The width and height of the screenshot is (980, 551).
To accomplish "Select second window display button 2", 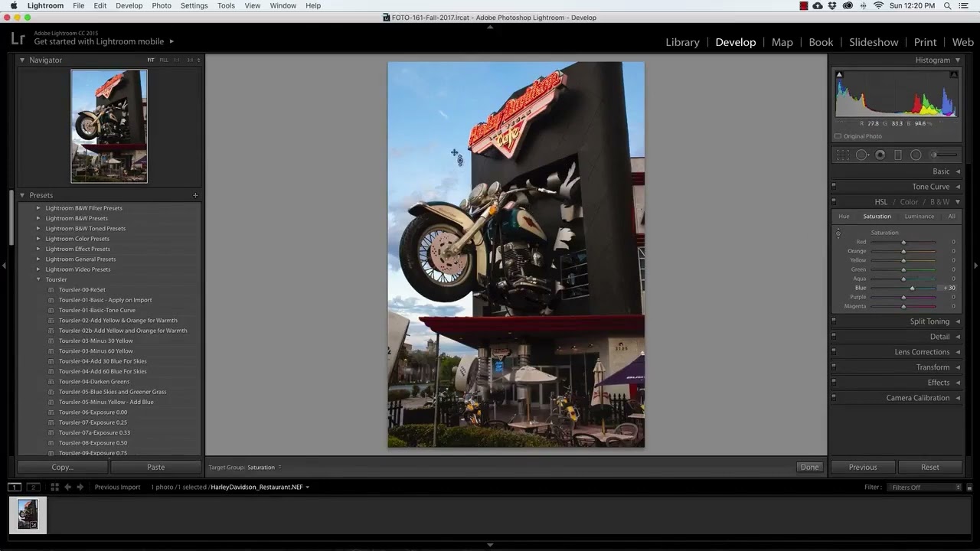I will (x=33, y=487).
